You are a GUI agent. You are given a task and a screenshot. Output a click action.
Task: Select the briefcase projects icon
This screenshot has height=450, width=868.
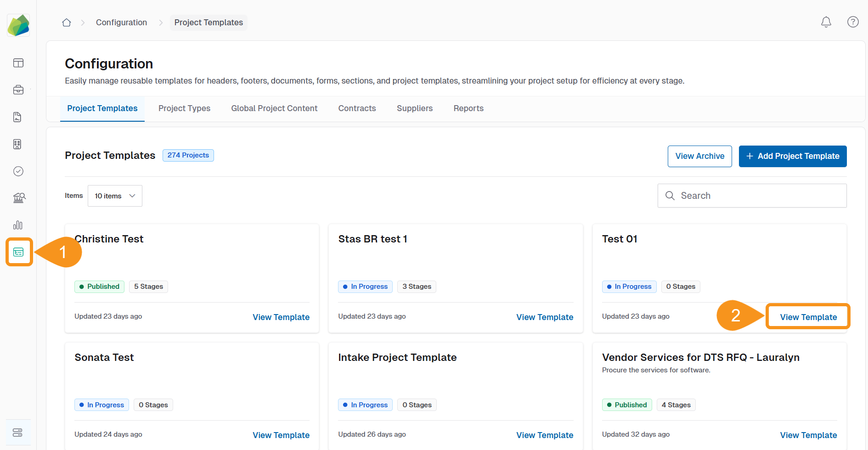[18, 90]
